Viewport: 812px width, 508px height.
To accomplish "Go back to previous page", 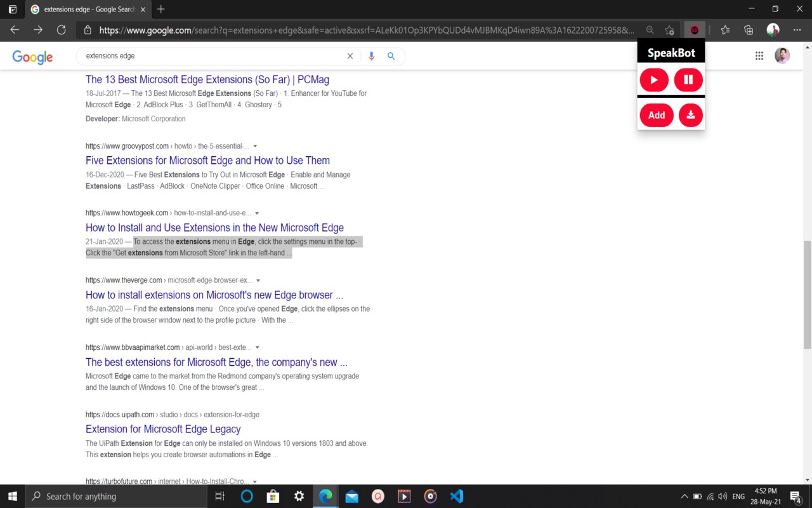I will (x=15, y=30).
